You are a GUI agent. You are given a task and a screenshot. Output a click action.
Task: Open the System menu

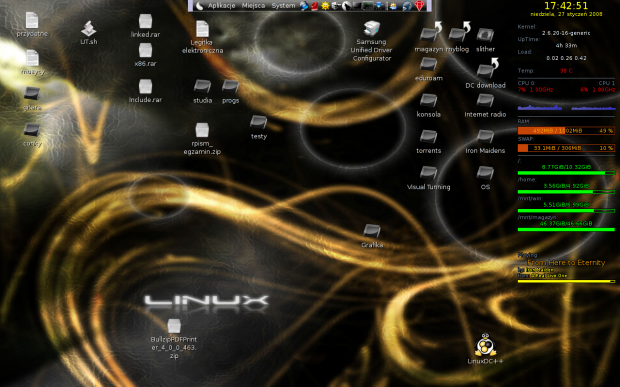(283, 6)
